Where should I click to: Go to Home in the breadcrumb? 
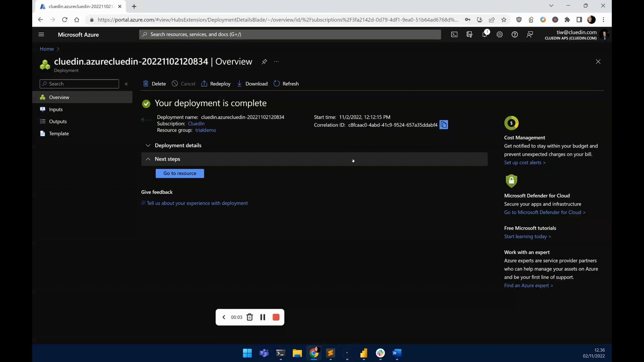pyautogui.click(x=47, y=49)
